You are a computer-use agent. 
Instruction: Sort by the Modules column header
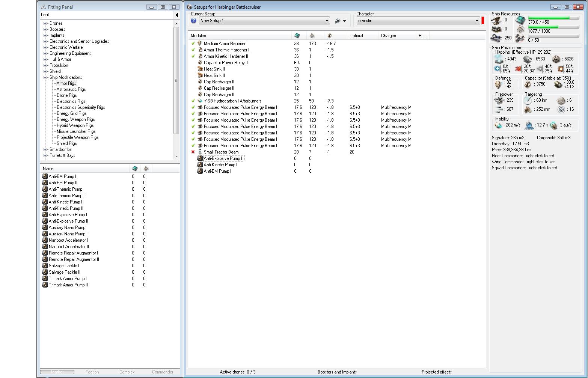point(240,36)
